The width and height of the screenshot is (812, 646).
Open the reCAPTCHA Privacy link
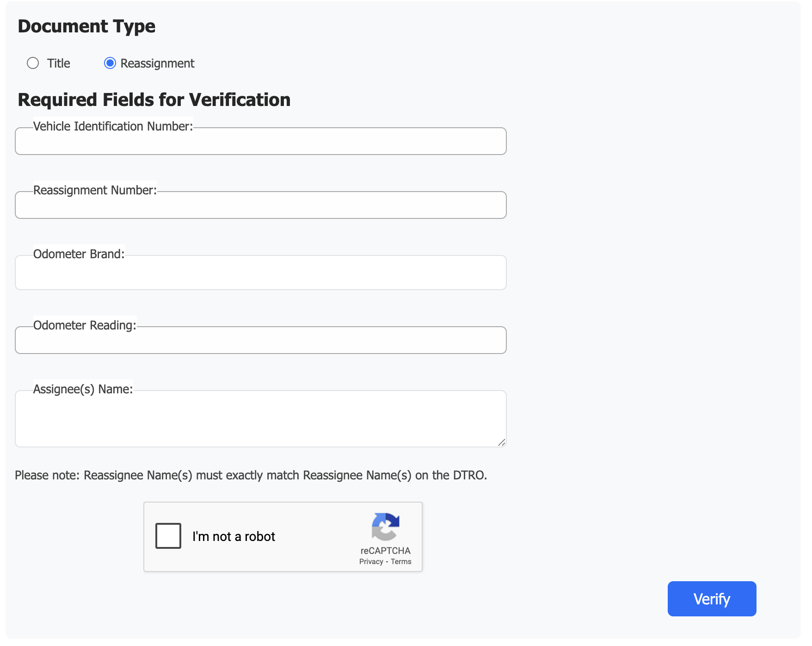pyautogui.click(x=371, y=562)
